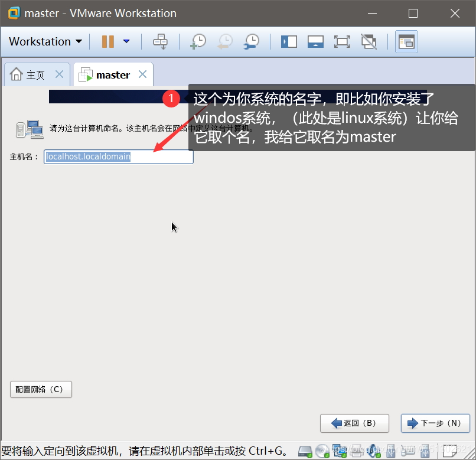Click the CD/DVD drive status icon
This screenshot has height=460, width=476.
point(322,452)
